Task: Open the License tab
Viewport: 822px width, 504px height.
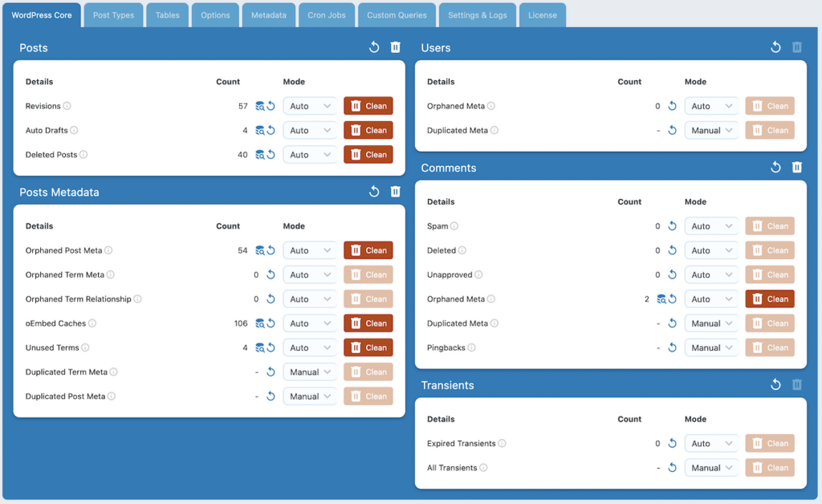Action: point(542,15)
